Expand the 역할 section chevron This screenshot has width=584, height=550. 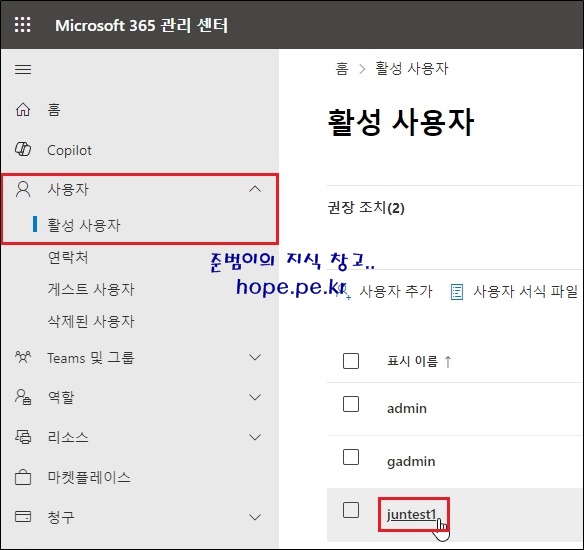pyautogui.click(x=255, y=397)
